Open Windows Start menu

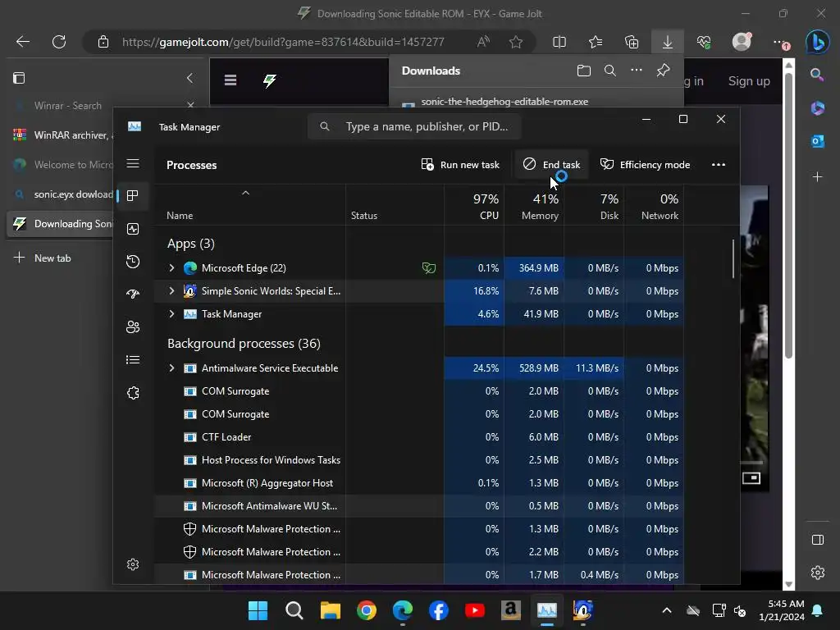pyautogui.click(x=258, y=610)
